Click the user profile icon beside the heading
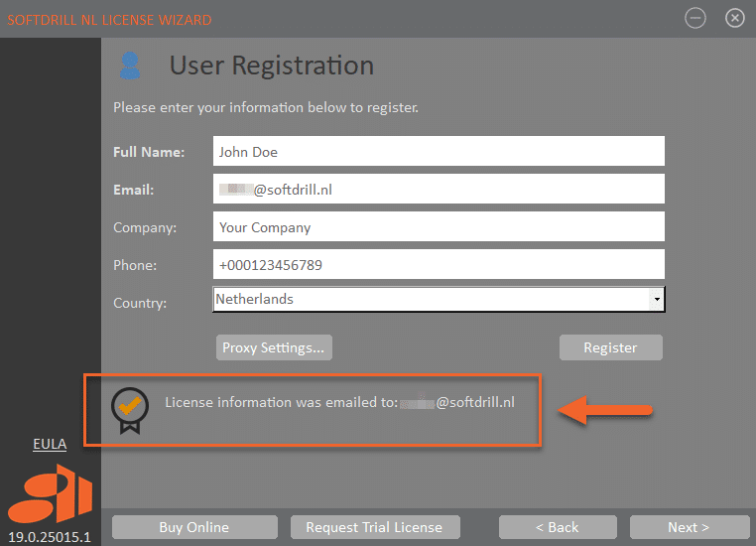Image resolution: width=756 pixels, height=546 pixels. click(x=129, y=66)
